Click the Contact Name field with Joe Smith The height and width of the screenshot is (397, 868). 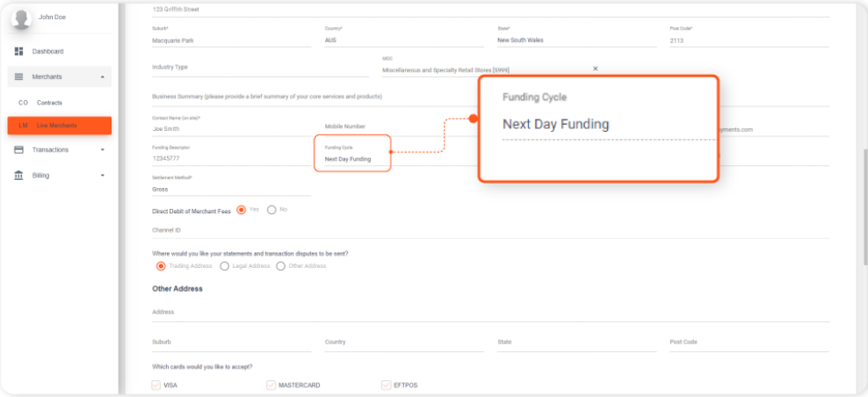pos(231,126)
